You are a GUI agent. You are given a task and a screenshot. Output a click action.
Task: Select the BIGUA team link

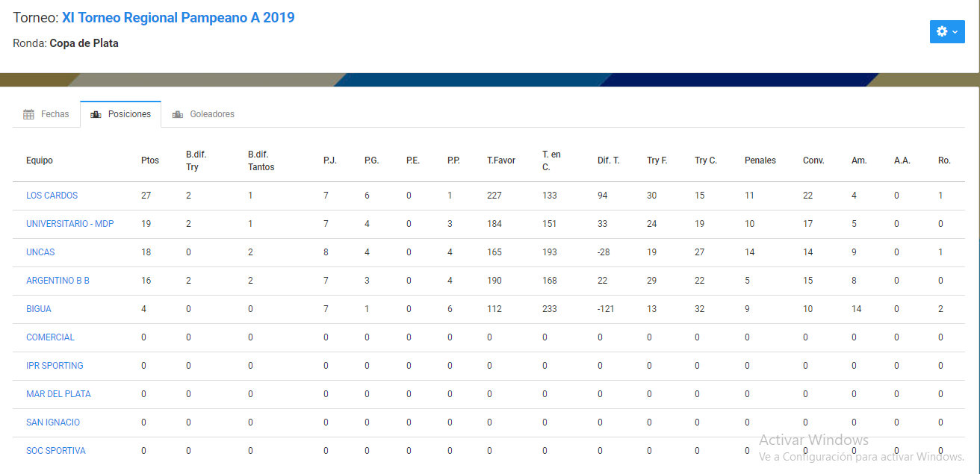coord(39,309)
